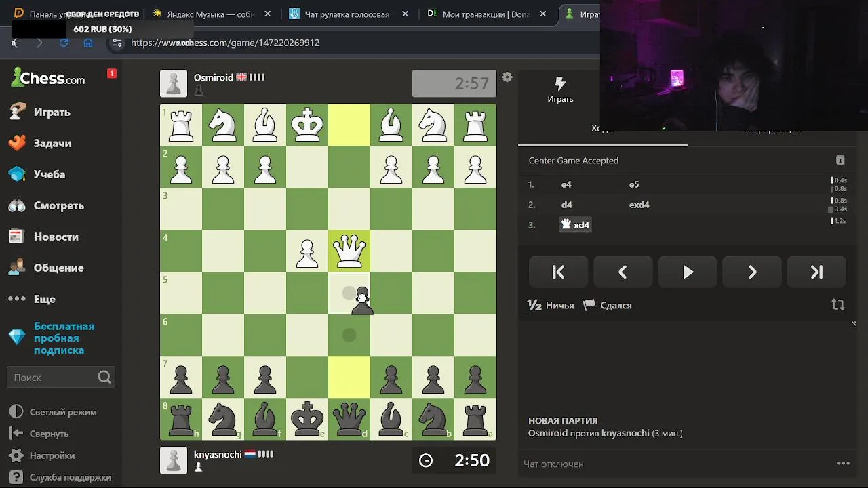The height and width of the screenshot is (488, 868).
Task: Select move d4 in the move list
Action: 566,205
